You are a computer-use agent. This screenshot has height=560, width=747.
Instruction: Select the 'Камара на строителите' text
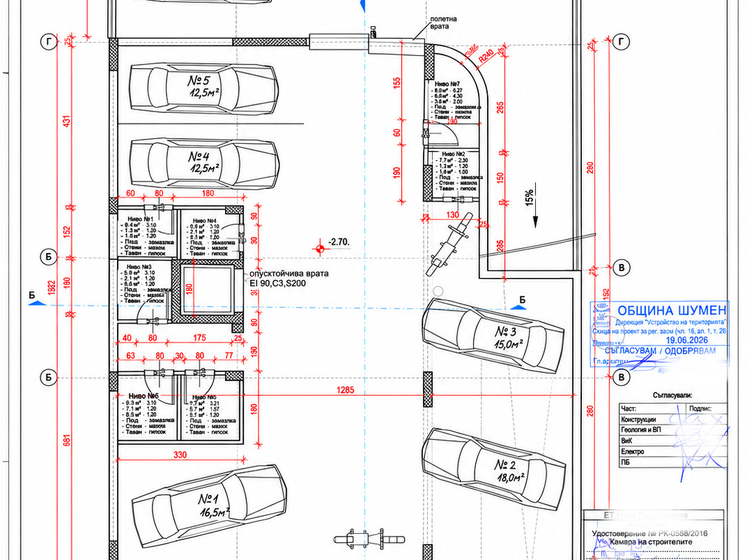(x=651, y=542)
